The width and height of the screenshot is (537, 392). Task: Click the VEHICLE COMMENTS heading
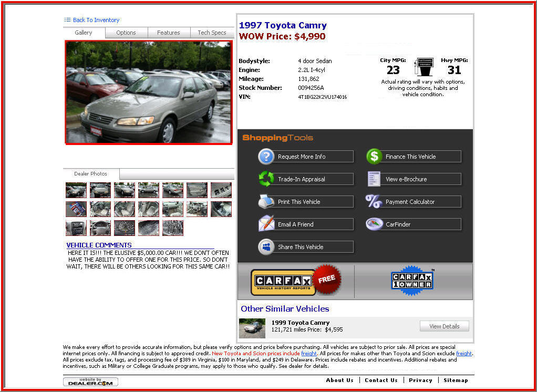(x=99, y=245)
